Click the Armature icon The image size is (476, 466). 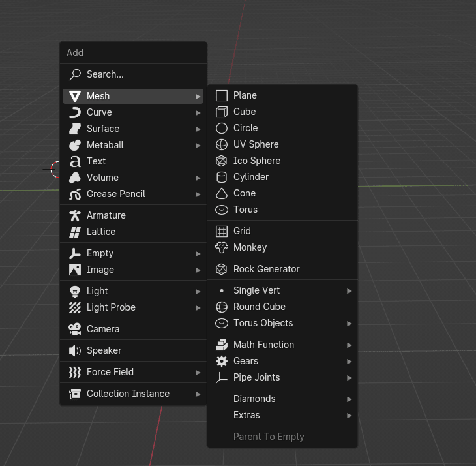[x=75, y=215]
